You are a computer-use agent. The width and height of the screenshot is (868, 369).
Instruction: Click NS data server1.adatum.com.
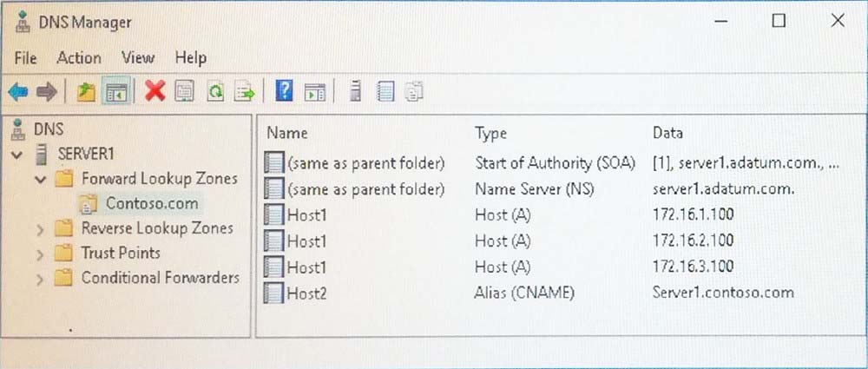click(724, 189)
